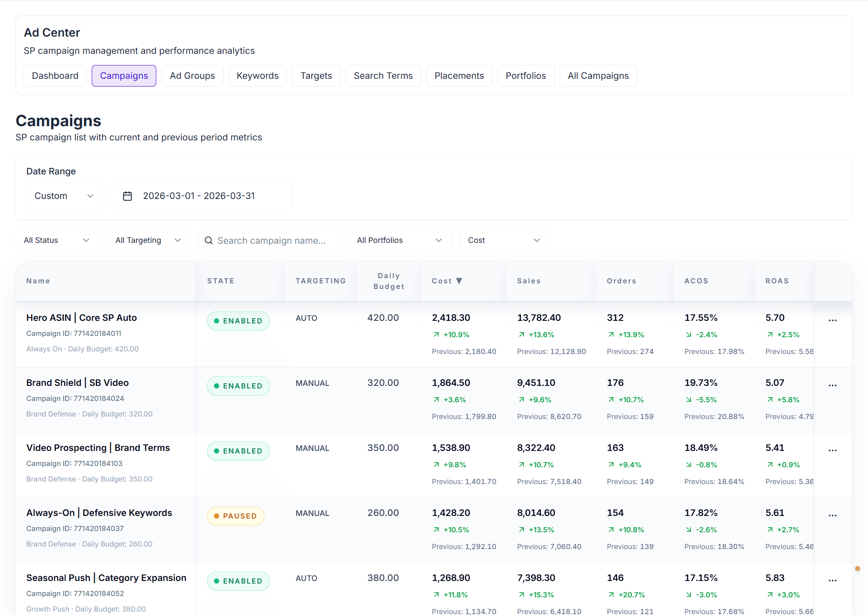Open more options for Brand Shield campaign
Viewport: 868px width, 615px height.
pos(832,385)
